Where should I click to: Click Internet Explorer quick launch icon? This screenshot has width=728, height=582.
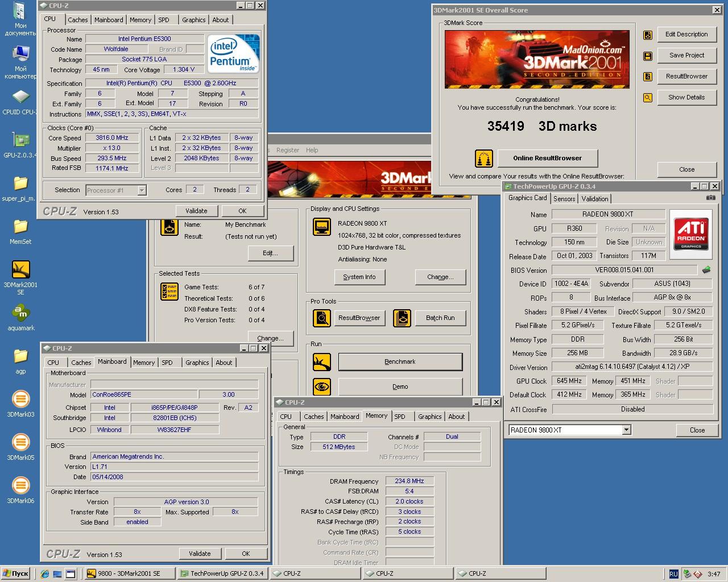(45, 573)
